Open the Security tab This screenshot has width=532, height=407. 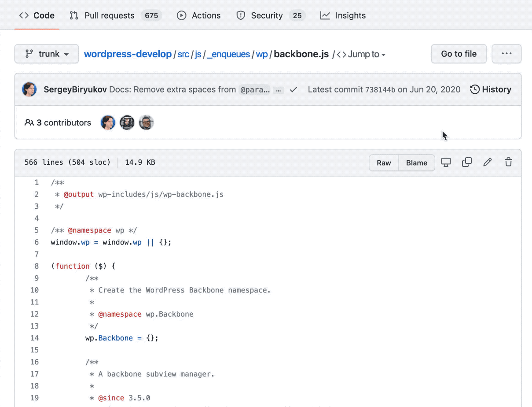(x=271, y=15)
